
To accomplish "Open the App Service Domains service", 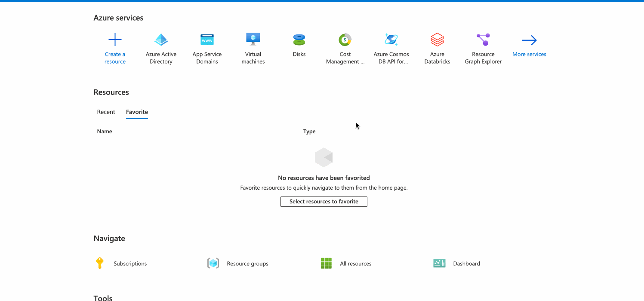I will point(207,47).
